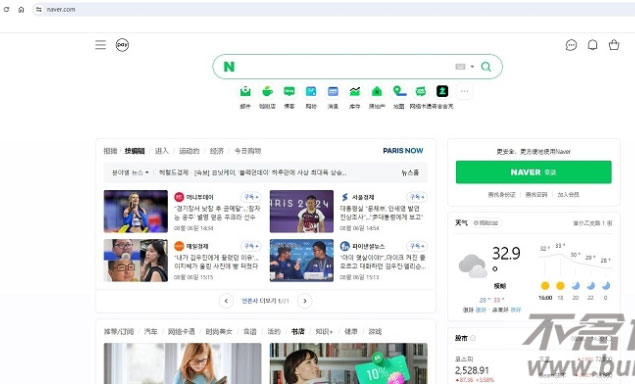Open the 加入会员 sign-up link
The image size is (635, 384).
pos(568,195)
